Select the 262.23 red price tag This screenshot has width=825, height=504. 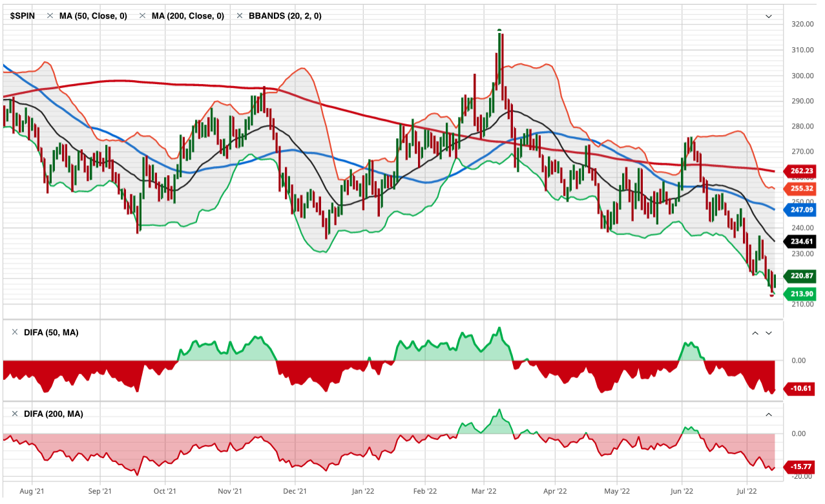801,171
